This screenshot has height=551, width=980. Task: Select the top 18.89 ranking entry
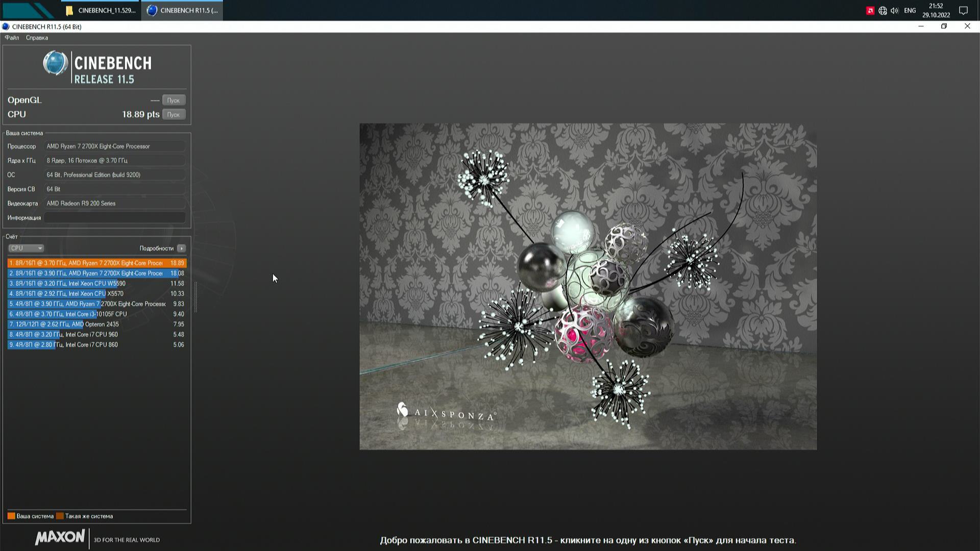pyautogui.click(x=96, y=263)
